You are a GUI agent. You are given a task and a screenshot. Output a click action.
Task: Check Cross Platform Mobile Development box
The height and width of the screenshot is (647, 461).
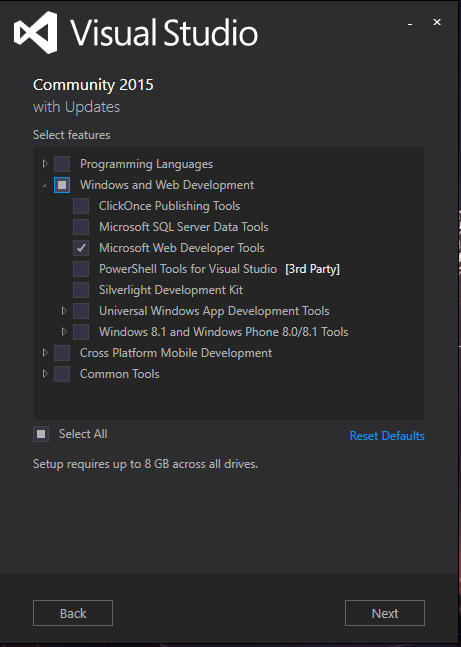click(x=62, y=353)
